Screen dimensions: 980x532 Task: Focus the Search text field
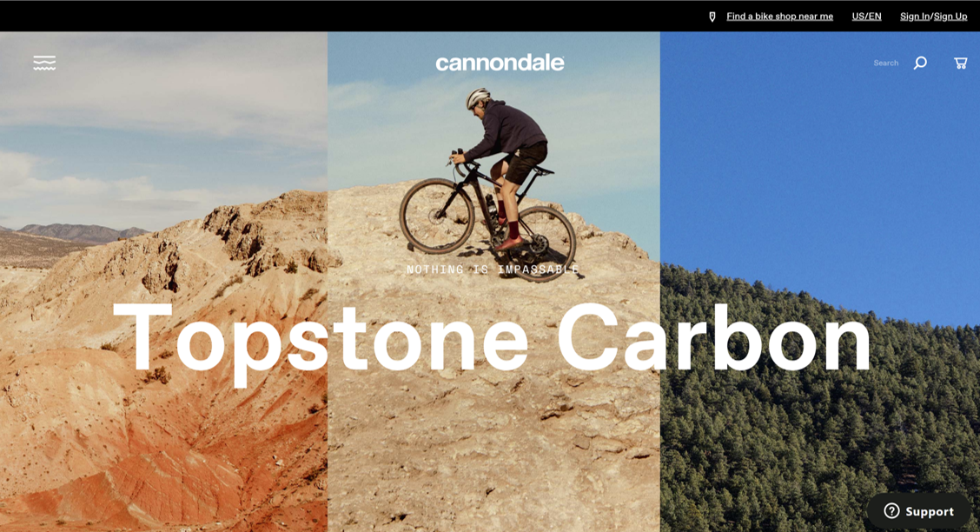885,63
